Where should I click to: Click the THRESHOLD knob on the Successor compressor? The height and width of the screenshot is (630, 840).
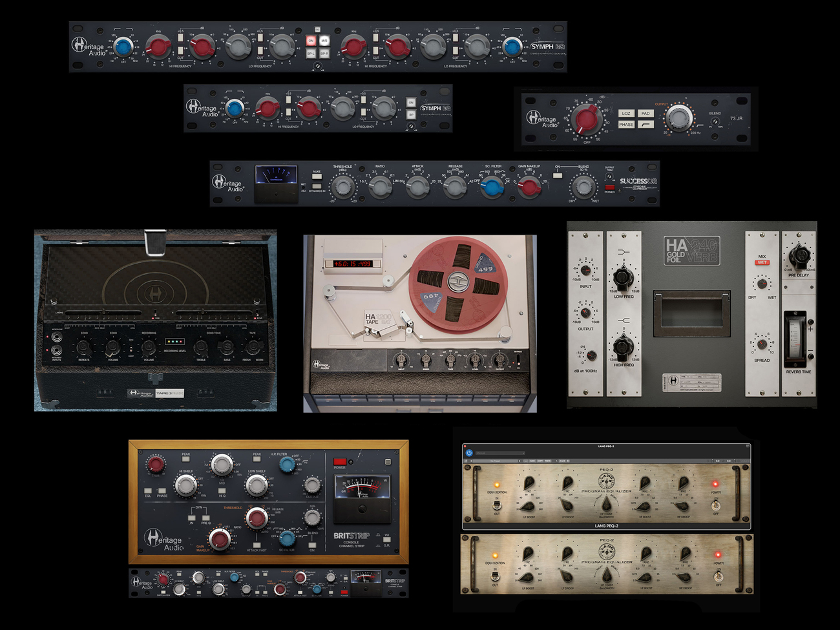tap(342, 187)
